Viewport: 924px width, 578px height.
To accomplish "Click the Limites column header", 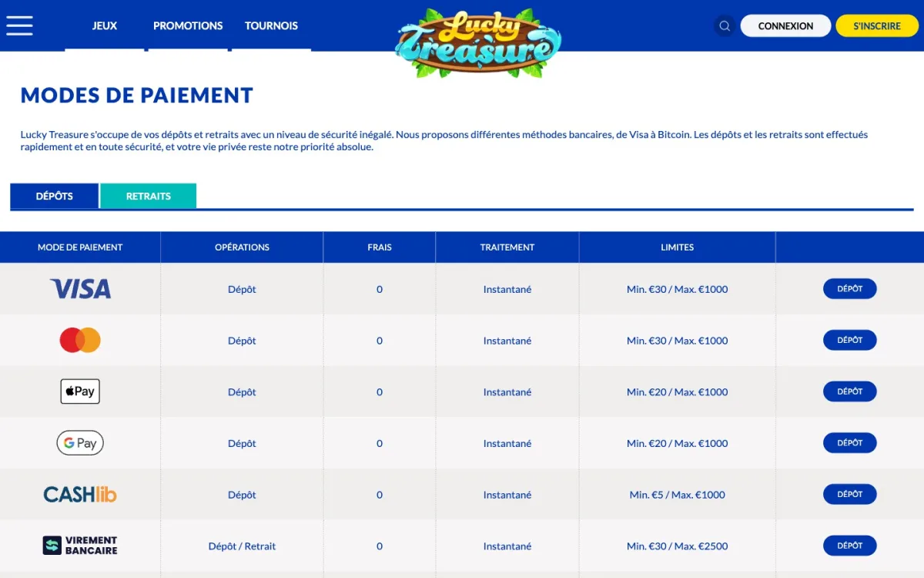I will coord(678,247).
